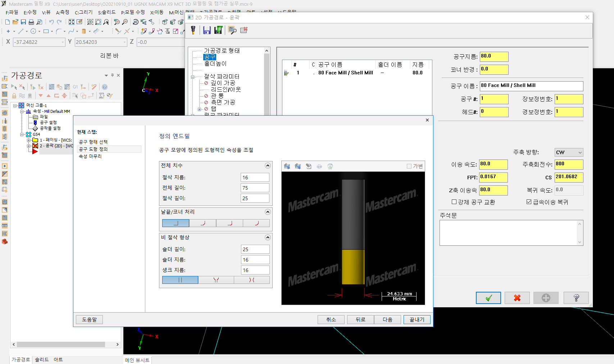This screenshot has height=364, width=614.
Task: Click the open folder icon in main toolbar
Action: click(x=15, y=22)
